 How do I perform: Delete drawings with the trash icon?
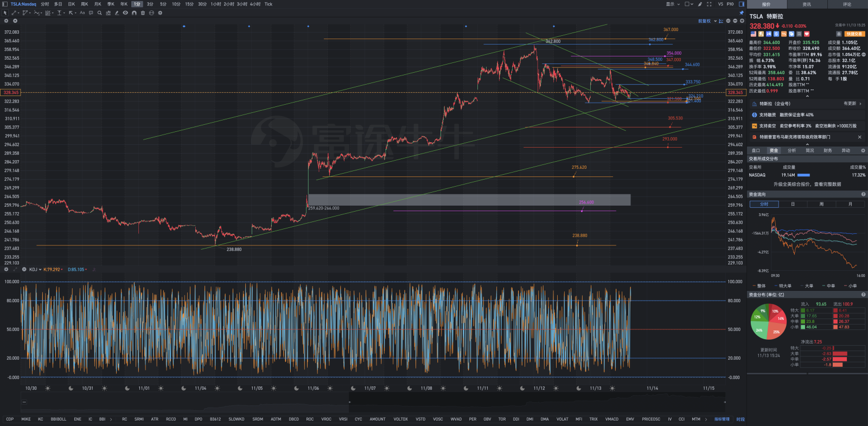(x=143, y=13)
